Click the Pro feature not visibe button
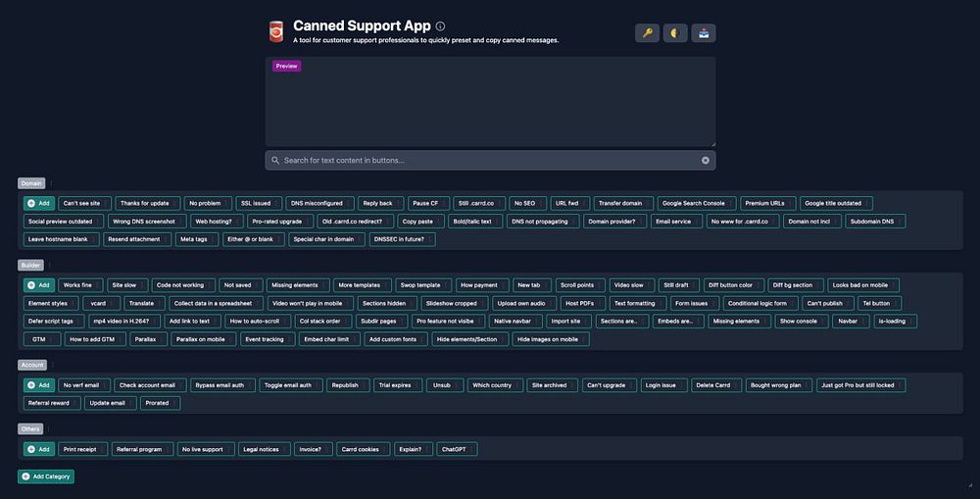The width and height of the screenshot is (980, 499). (x=448, y=322)
